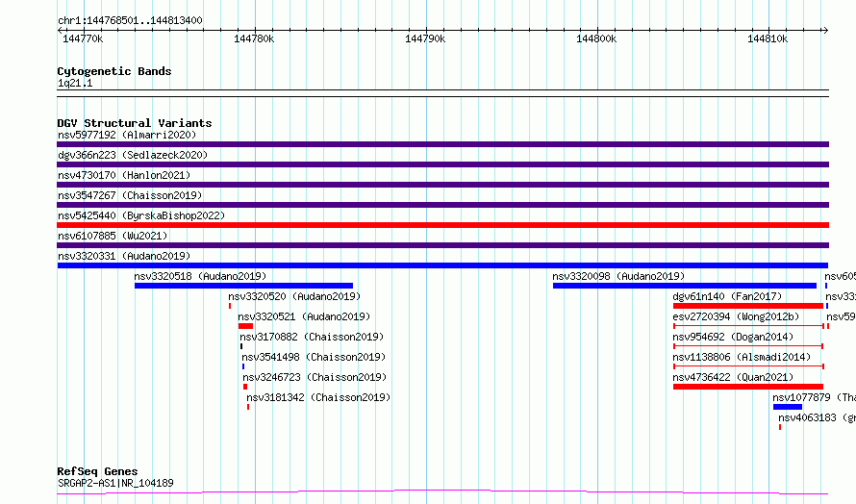The image size is (856, 504).
Task: Click nsv954692 (Dogan2014) thin red feature
Action: (748, 346)
